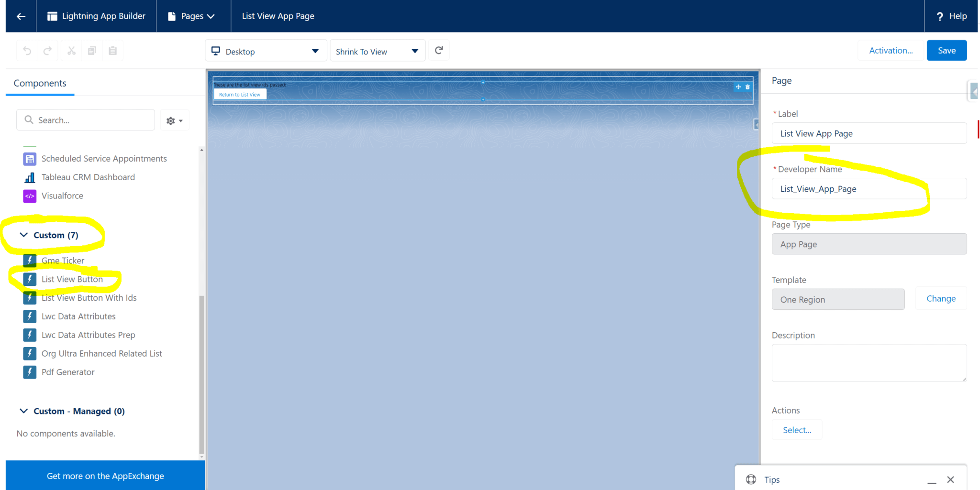Viewport: 980px width, 490px height.
Task: Select List View Button With Ids label
Action: pos(89,298)
